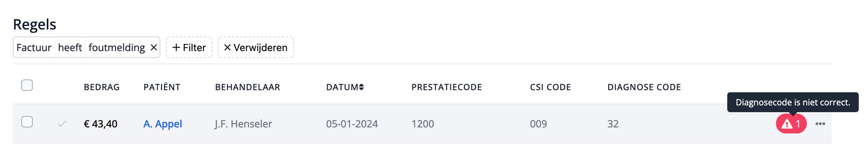The width and height of the screenshot is (868, 159).
Task: Change the 'heeft' filter operator
Action: pos(70,48)
